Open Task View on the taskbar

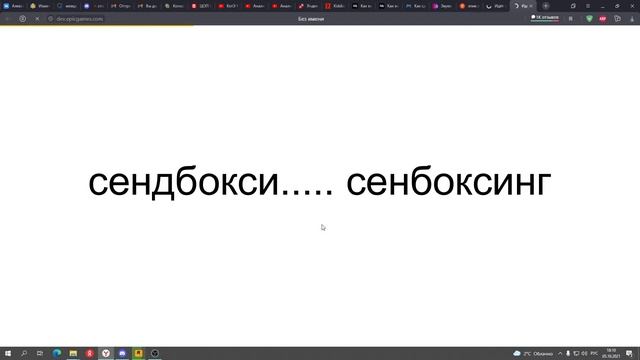point(40,353)
